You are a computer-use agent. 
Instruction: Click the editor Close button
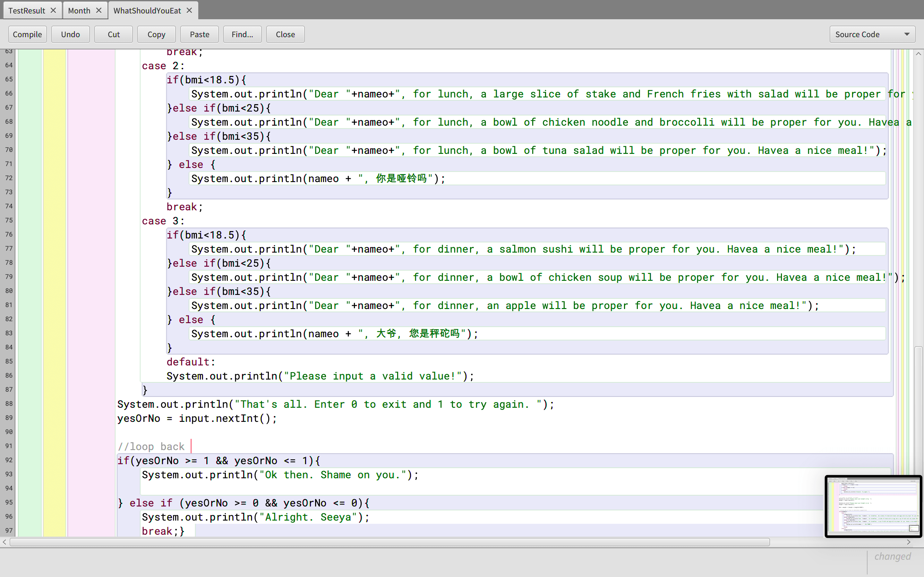point(285,34)
